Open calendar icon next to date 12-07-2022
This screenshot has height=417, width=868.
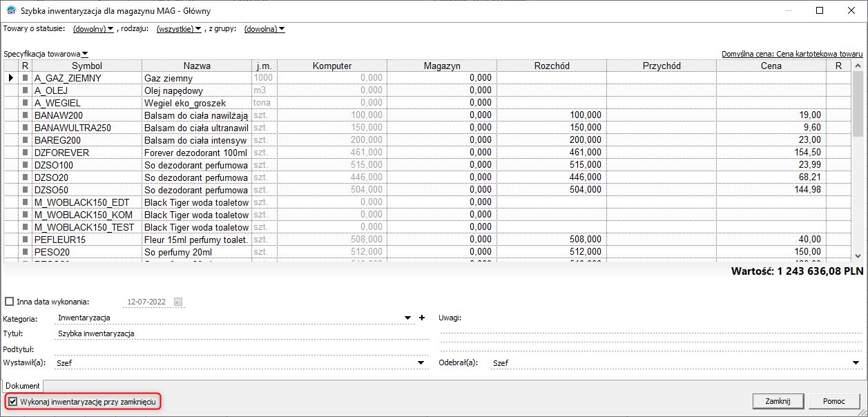point(177,302)
